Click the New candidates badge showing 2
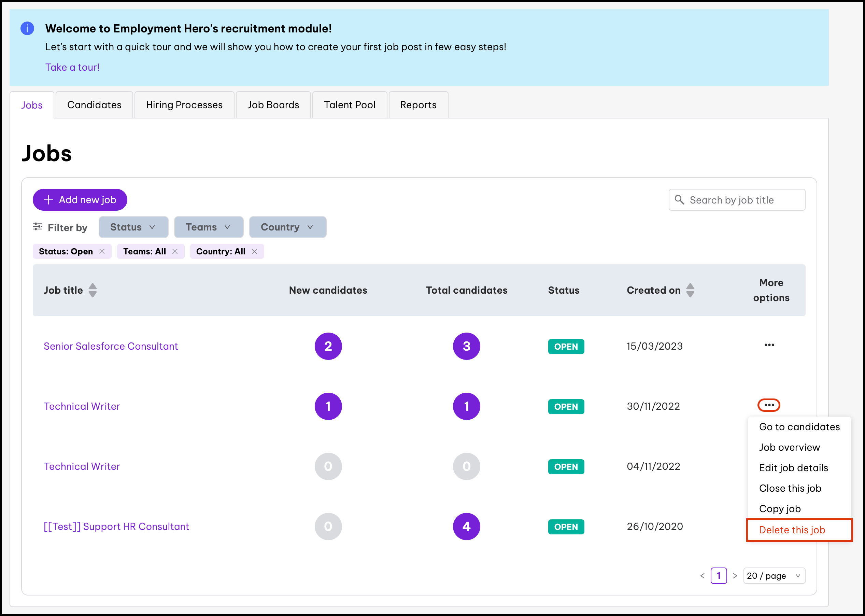Viewport: 865px width, 616px height. point(328,346)
